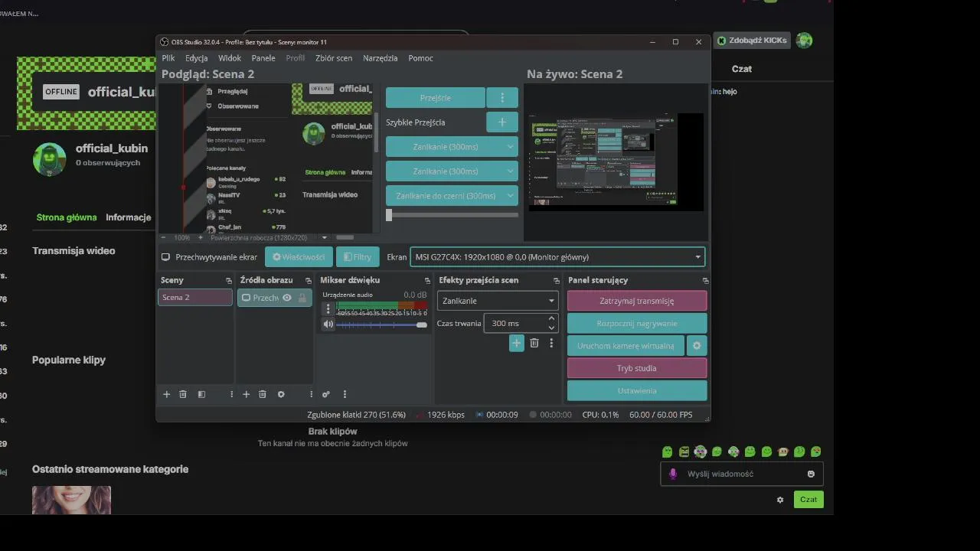The image size is (980, 551).
Task: Open user avatar menu beside Zdobądź KICKs
Action: coord(804,41)
